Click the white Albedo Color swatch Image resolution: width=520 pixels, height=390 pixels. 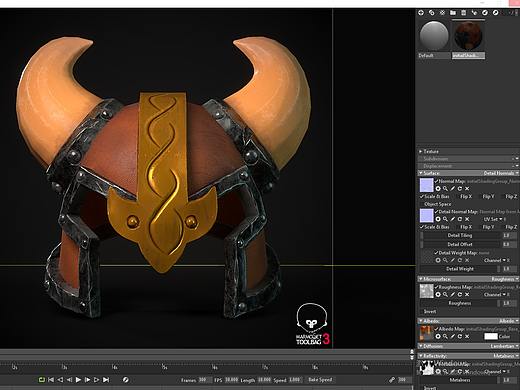(491, 336)
